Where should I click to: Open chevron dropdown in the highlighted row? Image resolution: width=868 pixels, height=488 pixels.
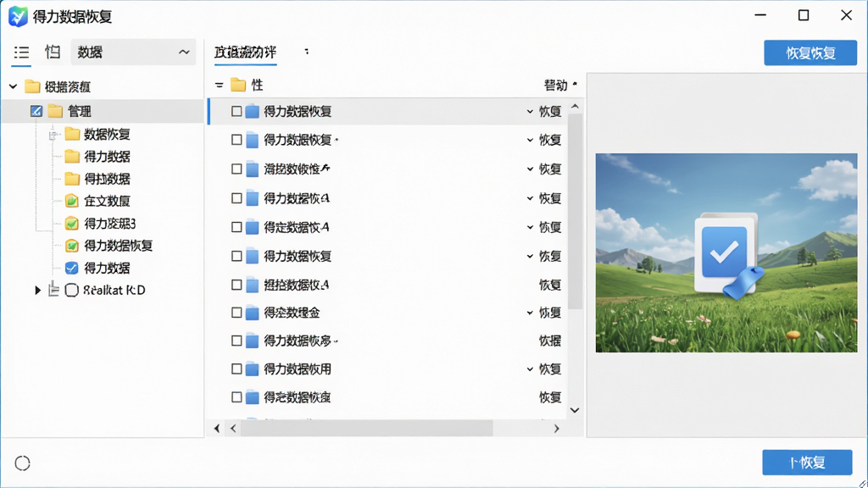[530, 112]
